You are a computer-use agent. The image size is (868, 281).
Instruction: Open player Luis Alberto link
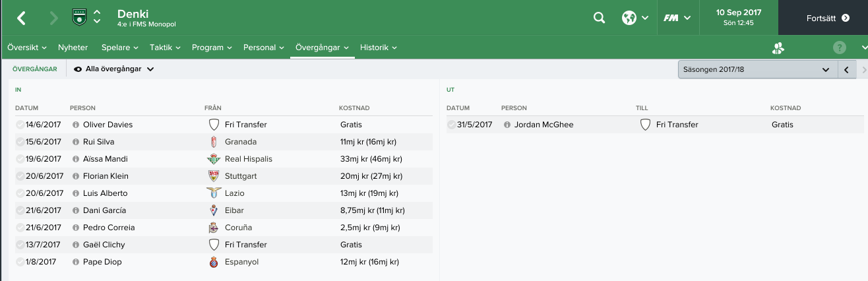105,193
